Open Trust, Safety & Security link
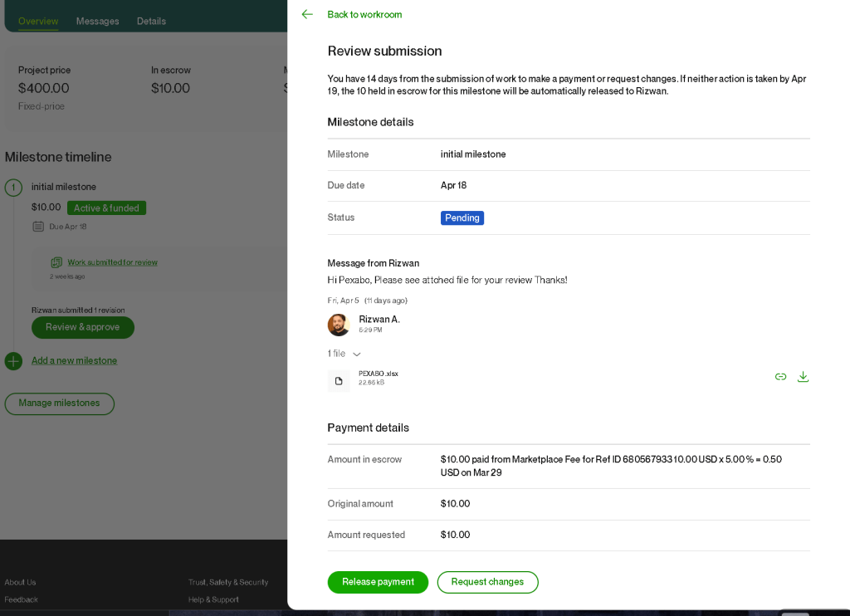Screen dimensions: 850x616 [x=228, y=583]
